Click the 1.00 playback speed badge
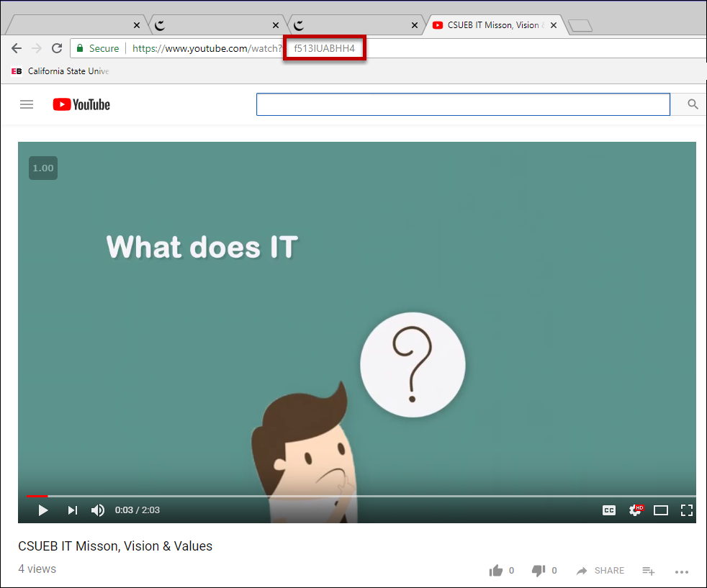 click(43, 168)
